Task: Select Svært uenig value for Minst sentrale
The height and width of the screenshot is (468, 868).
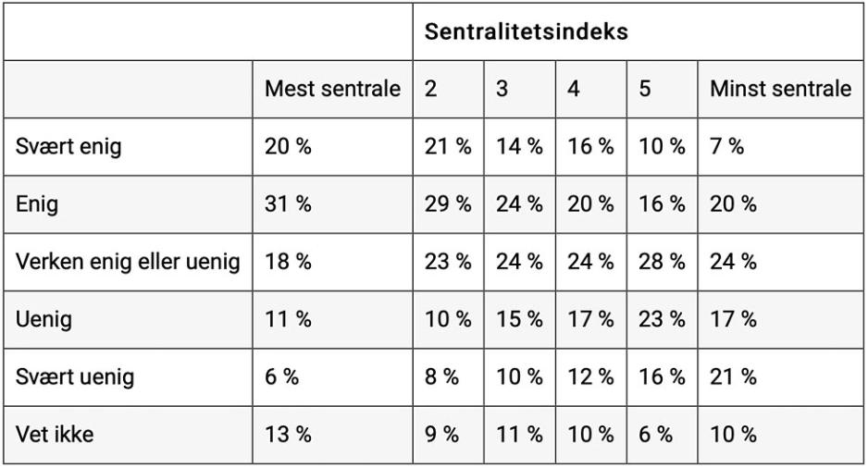Action: tap(733, 376)
